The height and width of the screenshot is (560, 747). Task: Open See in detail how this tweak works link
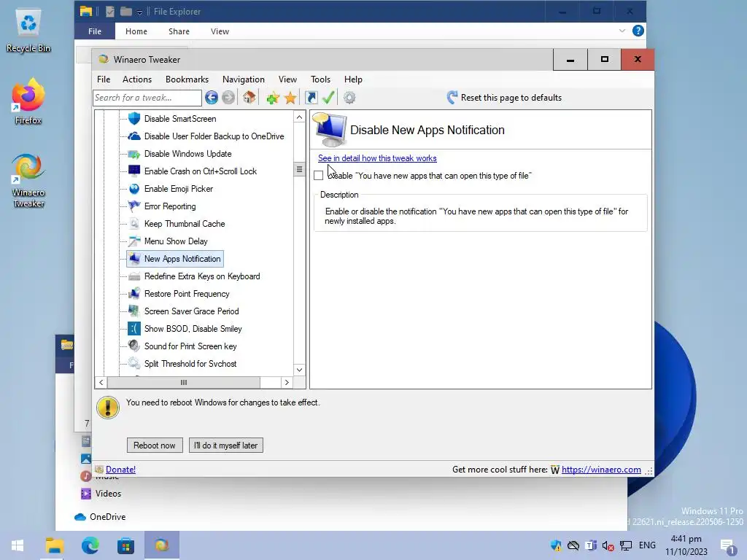(x=377, y=158)
